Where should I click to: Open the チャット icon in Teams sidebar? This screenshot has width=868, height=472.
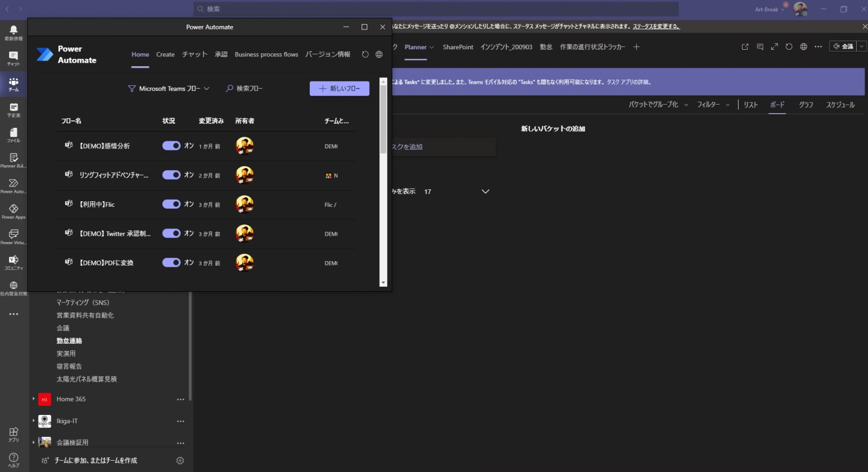pyautogui.click(x=13, y=57)
